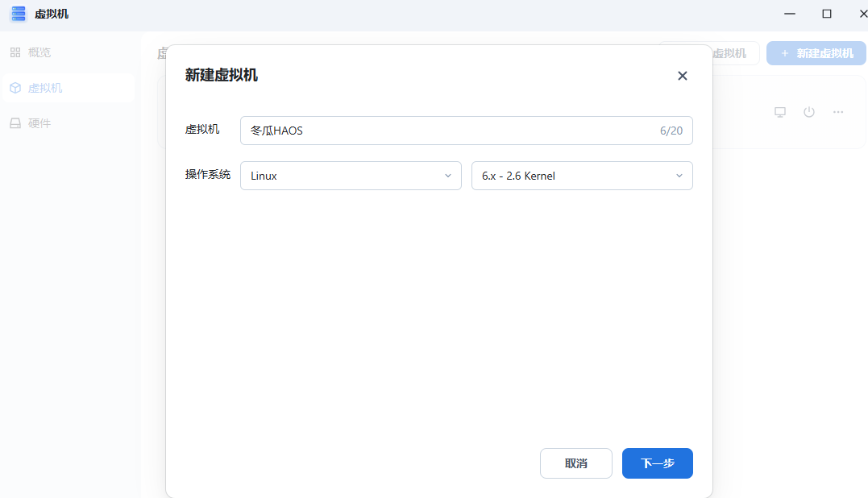Open the 6.x - 2.6 Kernel dropdown
This screenshot has height=498, width=868.
coord(581,176)
